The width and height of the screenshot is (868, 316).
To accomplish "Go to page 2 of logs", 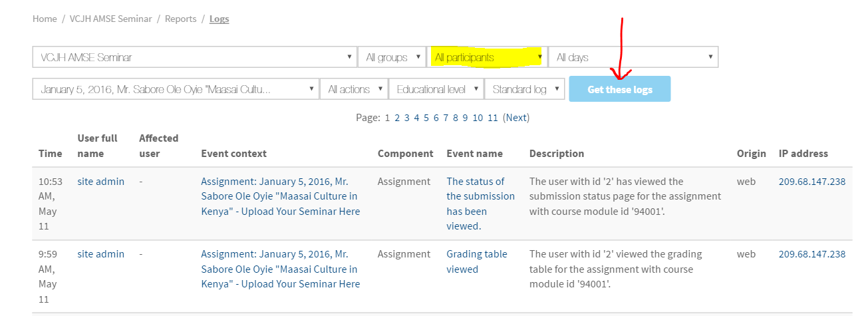I will [397, 118].
